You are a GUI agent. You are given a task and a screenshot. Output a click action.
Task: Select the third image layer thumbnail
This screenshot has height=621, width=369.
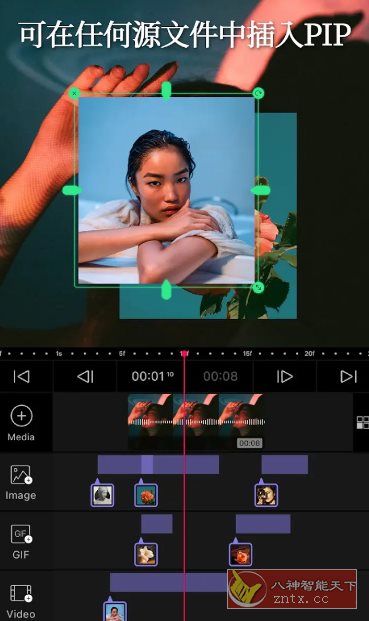coord(266,495)
